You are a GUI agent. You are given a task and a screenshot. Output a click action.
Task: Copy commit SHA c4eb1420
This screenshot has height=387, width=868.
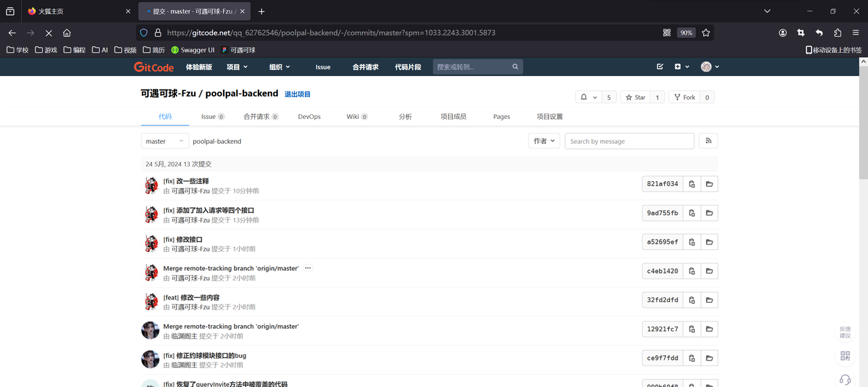click(x=692, y=271)
